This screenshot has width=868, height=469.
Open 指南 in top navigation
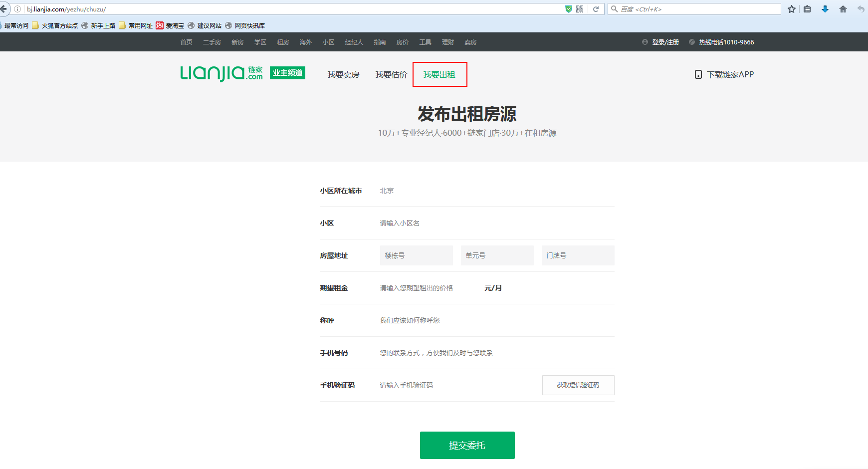[380, 42]
